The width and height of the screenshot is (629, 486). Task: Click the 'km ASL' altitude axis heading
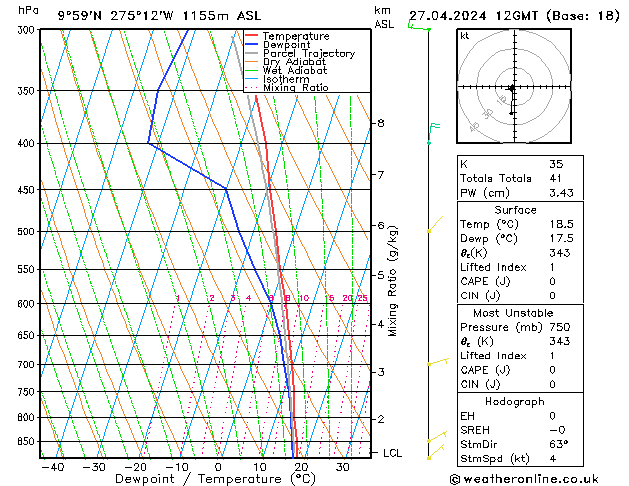click(x=384, y=17)
